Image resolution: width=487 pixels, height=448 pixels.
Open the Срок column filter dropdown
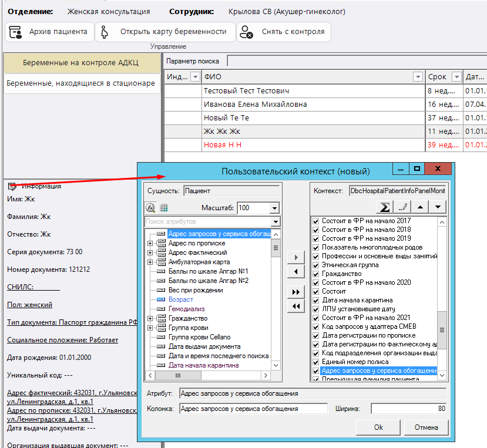point(456,77)
